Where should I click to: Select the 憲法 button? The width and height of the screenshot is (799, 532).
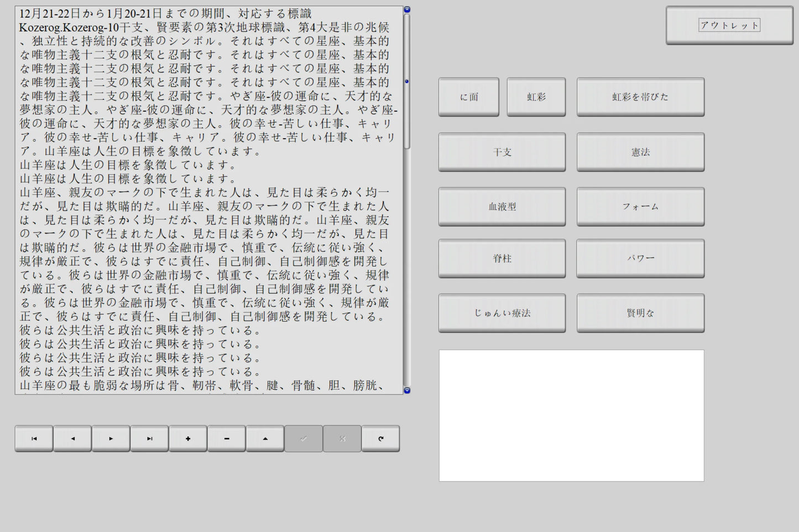(640, 152)
